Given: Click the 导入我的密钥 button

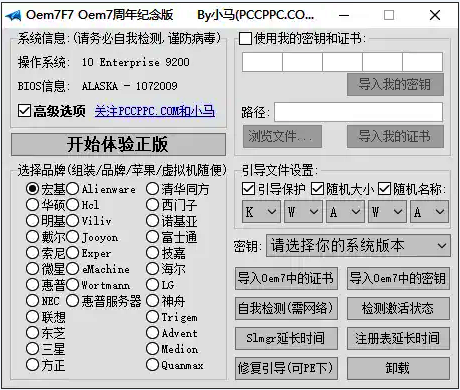Looking at the screenshot, I should (x=395, y=84).
